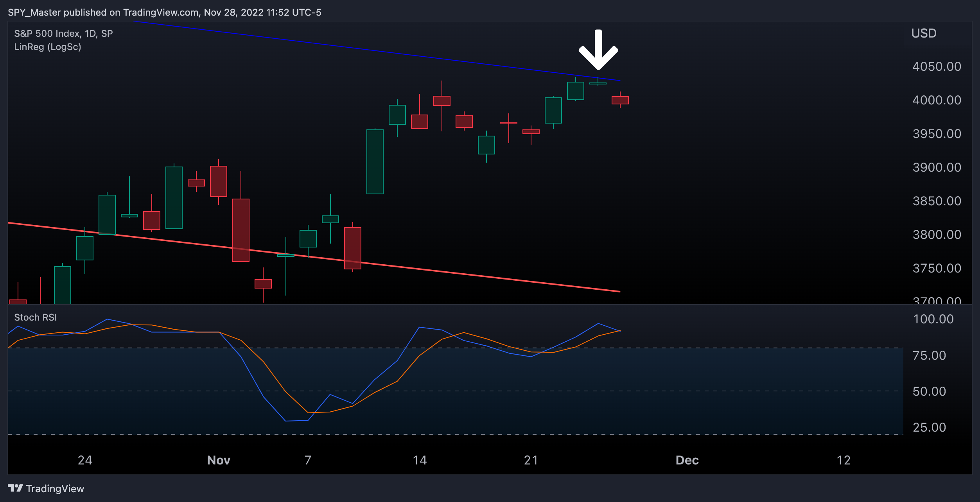Click the Dec month label on time axis
Viewport: 980px width, 502px height.
point(687,460)
